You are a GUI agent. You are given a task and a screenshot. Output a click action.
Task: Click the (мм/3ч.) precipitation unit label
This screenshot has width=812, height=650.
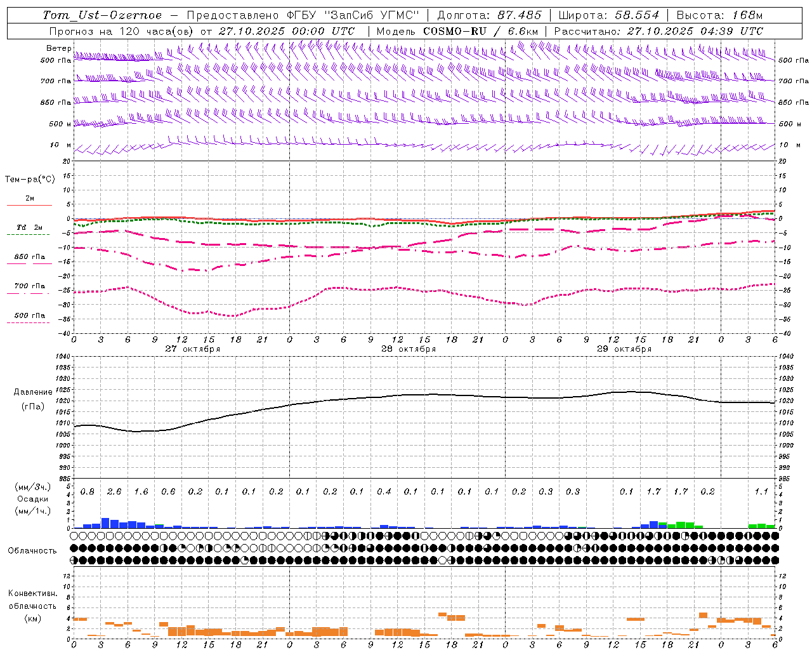pyautogui.click(x=33, y=487)
